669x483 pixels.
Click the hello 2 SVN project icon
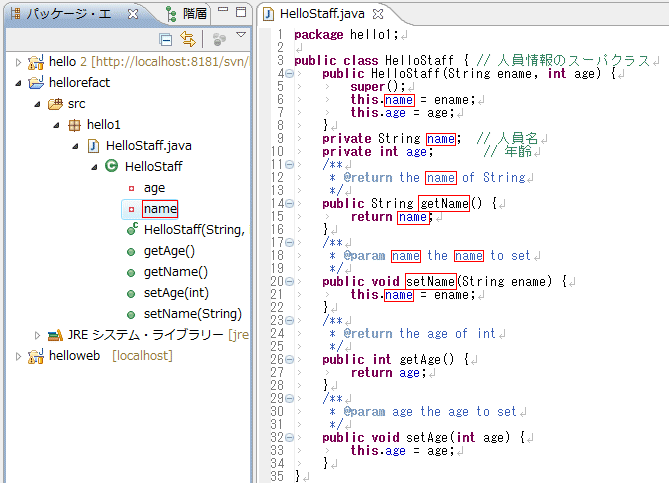point(36,62)
